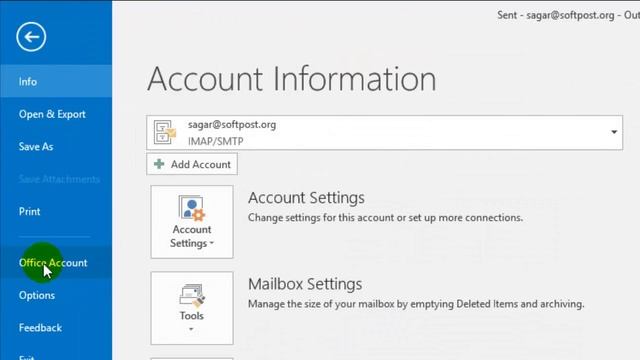Expand the email account selector dropdown arrow
Image resolution: width=640 pixels, height=360 pixels.
(614, 132)
